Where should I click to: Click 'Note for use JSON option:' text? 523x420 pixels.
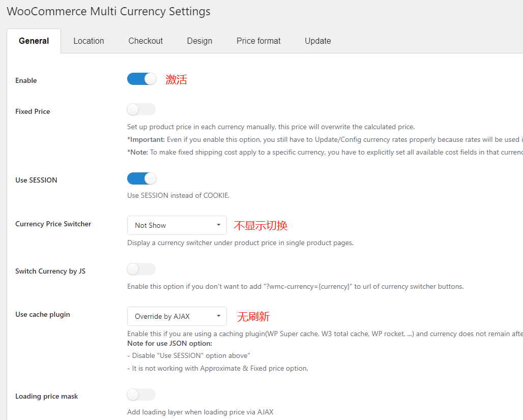click(x=170, y=343)
